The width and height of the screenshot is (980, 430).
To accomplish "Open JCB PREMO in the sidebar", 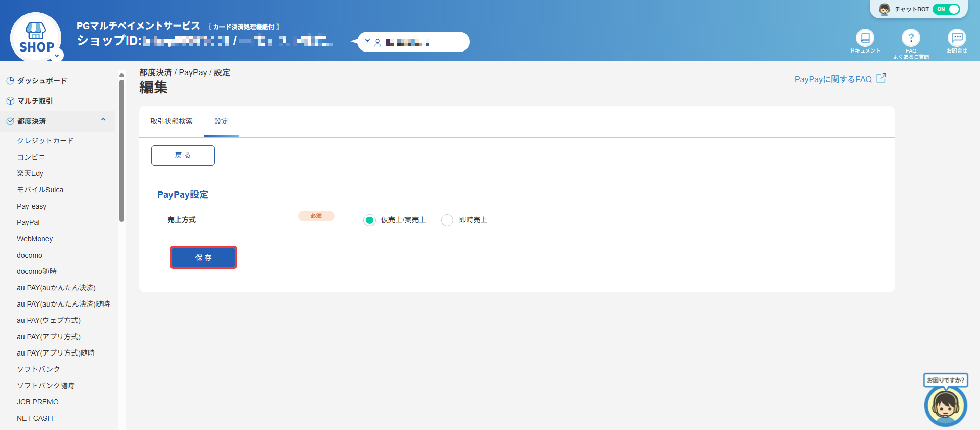I will [x=38, y=402].
